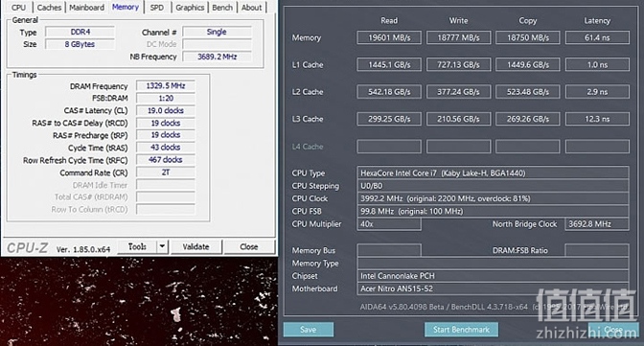Click the L3 Cache Copy result
Screen dimensions: 644x346
[x=528, y=119]
